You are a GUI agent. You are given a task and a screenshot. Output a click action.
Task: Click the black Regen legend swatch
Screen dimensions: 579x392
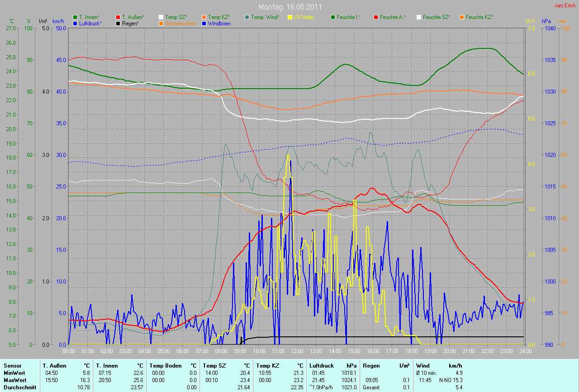[x=118, y=23]
